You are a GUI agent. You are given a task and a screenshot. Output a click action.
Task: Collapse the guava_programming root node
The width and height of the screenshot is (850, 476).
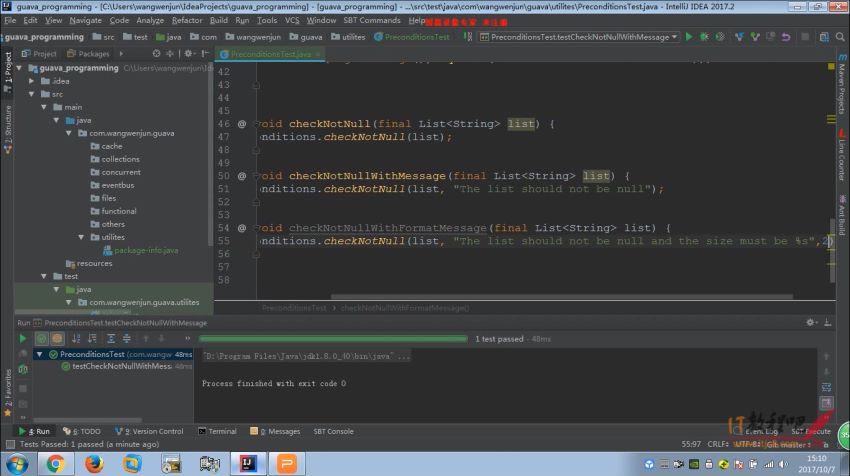tap(20, 68)
